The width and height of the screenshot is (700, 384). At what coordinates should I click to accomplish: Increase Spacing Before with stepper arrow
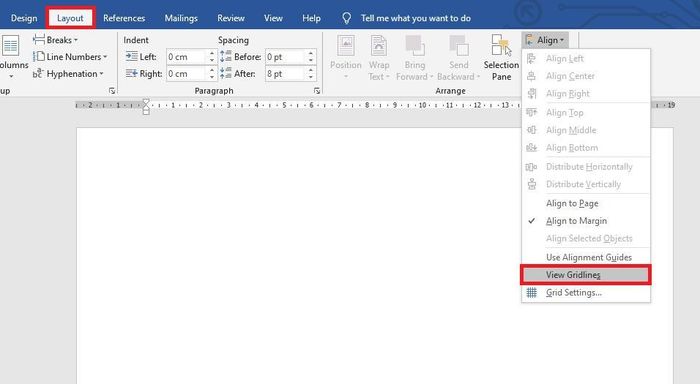[311, 54]
